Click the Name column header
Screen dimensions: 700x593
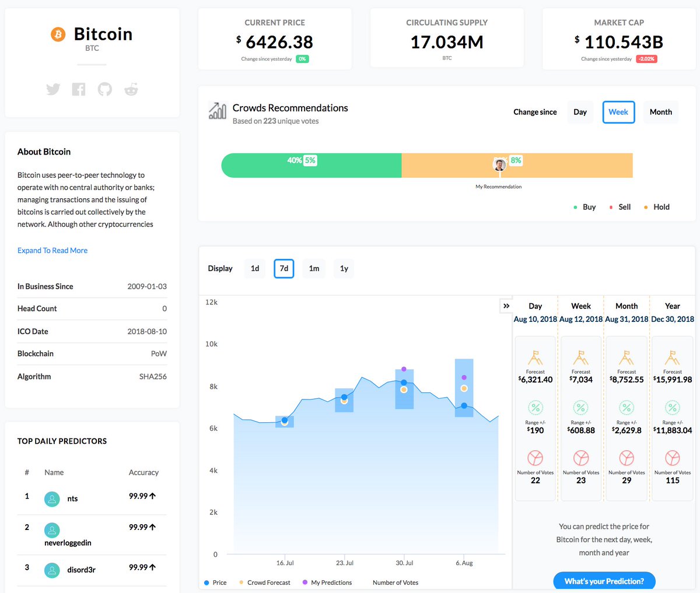[54, 472]
